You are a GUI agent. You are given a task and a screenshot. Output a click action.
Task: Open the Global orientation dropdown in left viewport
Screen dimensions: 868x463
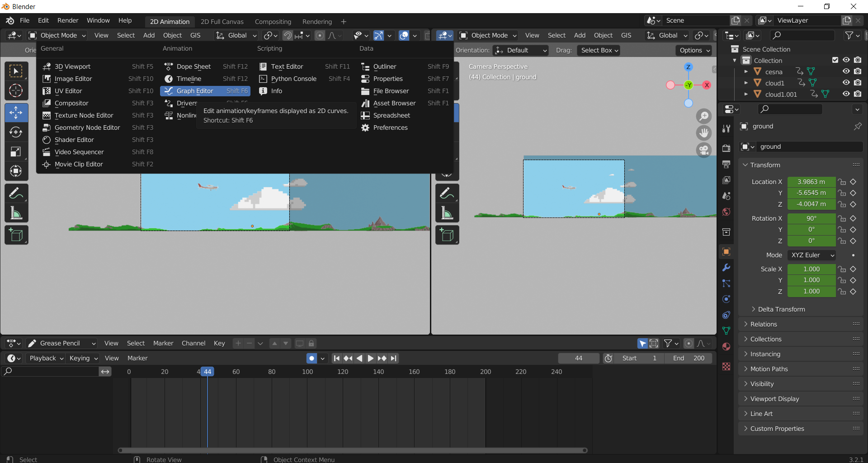[x=236, y=35]
